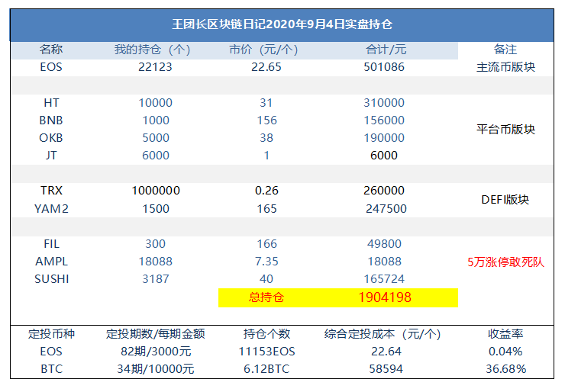Click the red 5万涨停敢死队 remark
The width and height of the screenshot is (565, 392).
click(505, 262)
